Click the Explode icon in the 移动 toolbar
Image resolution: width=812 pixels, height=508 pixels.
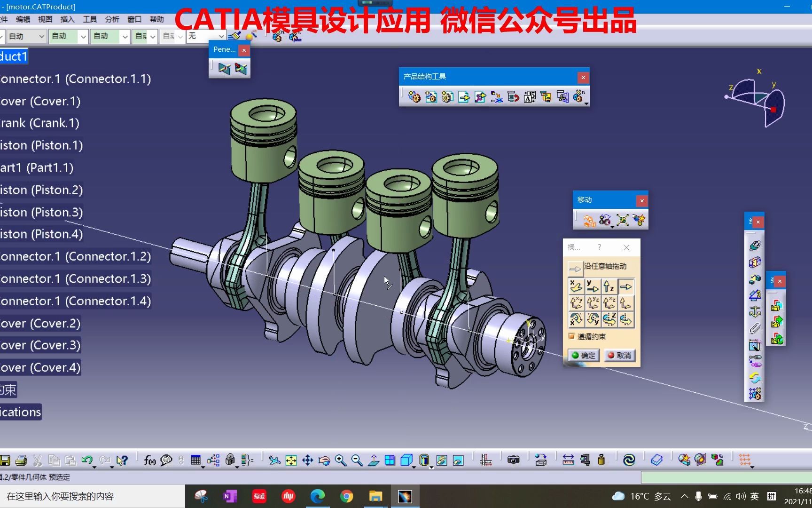(x=622, y=220)
